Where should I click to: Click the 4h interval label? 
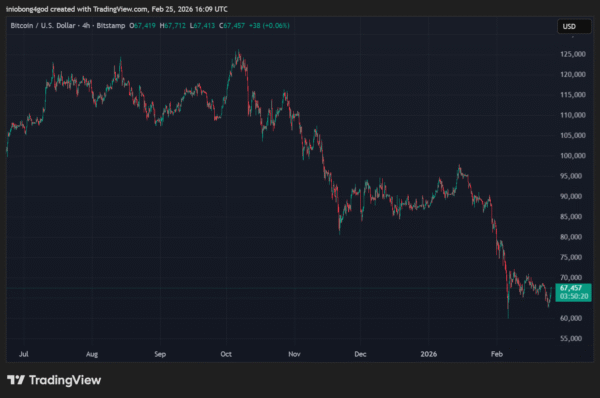pyautogui.click(x=86, y=26)
